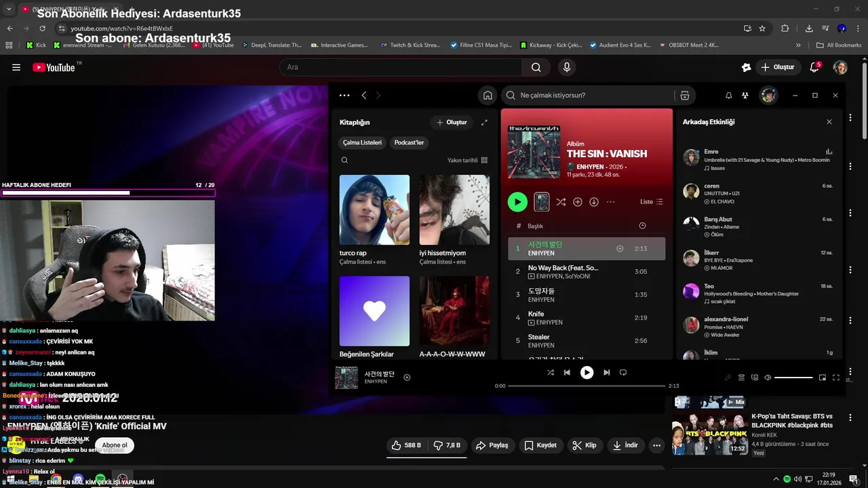Open the Spotify miniplayer icon

[x=823, y=378]
